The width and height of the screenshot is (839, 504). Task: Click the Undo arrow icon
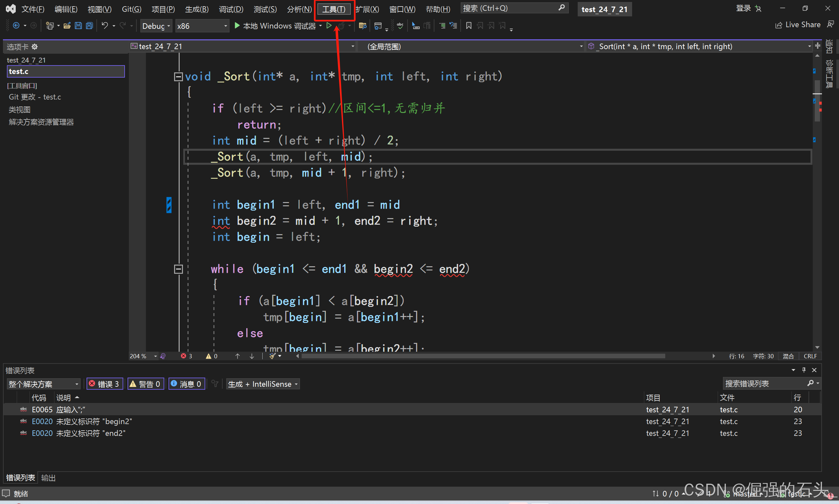105,26
